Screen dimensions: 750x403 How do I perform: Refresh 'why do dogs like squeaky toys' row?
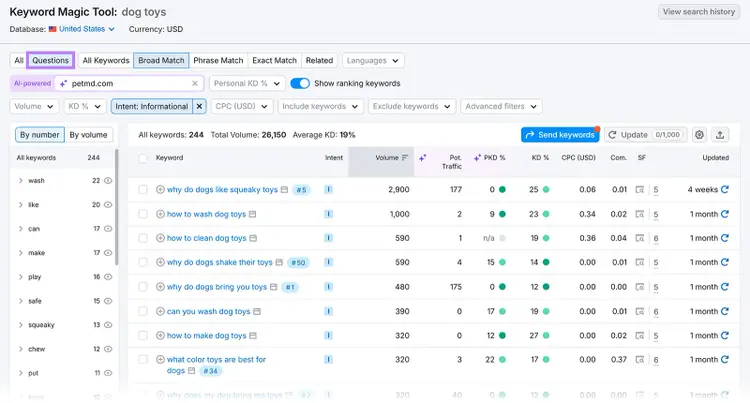point(725,189)
